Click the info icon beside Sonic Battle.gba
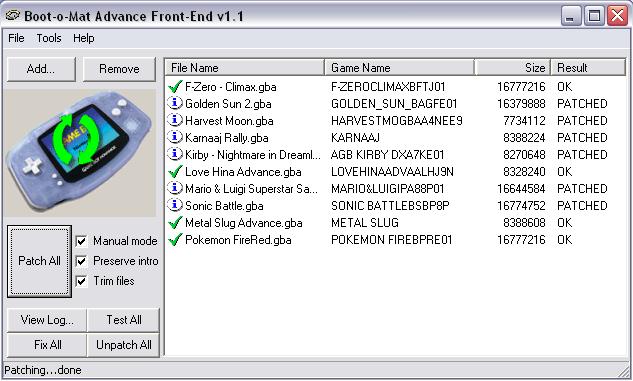The height and width of the screenshot is (381, 633). pos(174,205)
